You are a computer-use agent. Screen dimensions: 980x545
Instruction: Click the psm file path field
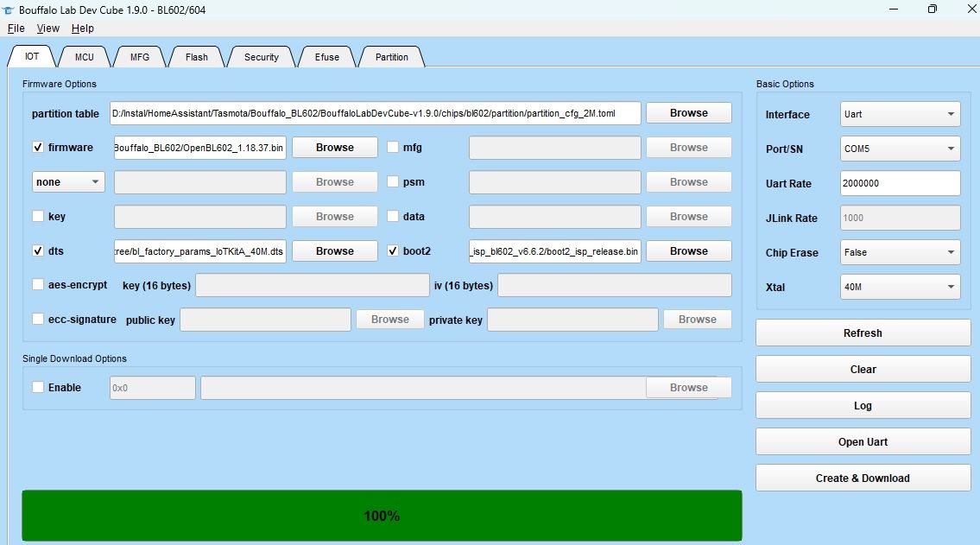click(555, 182)
